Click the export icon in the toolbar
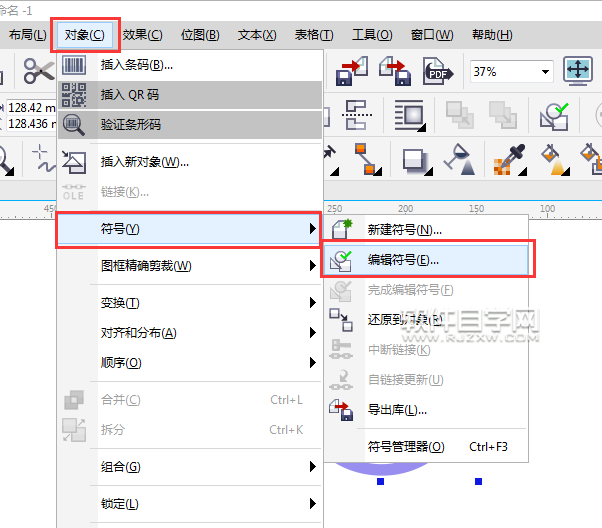The width and height of the screenshot is (602, 528). [x=395, y=71]
